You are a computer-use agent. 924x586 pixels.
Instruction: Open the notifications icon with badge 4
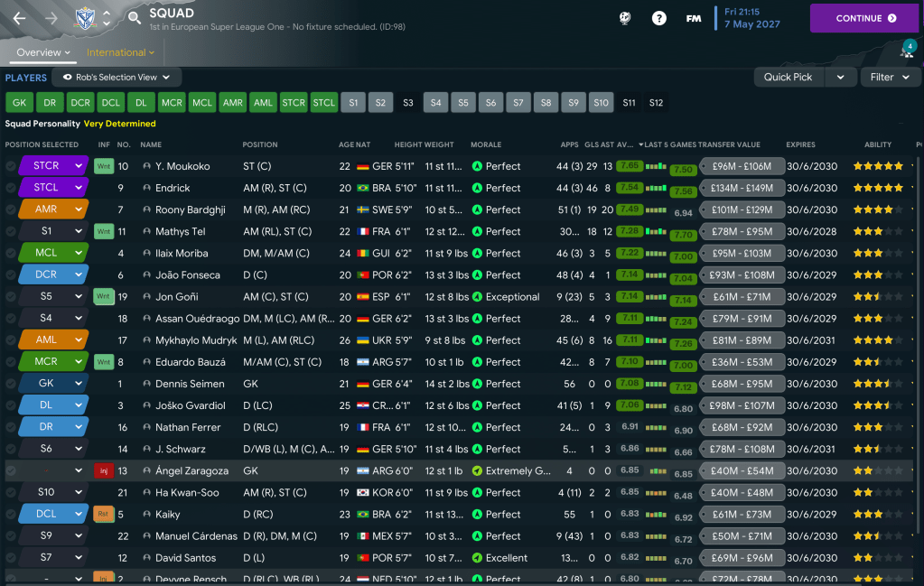(x=906, y=51)
